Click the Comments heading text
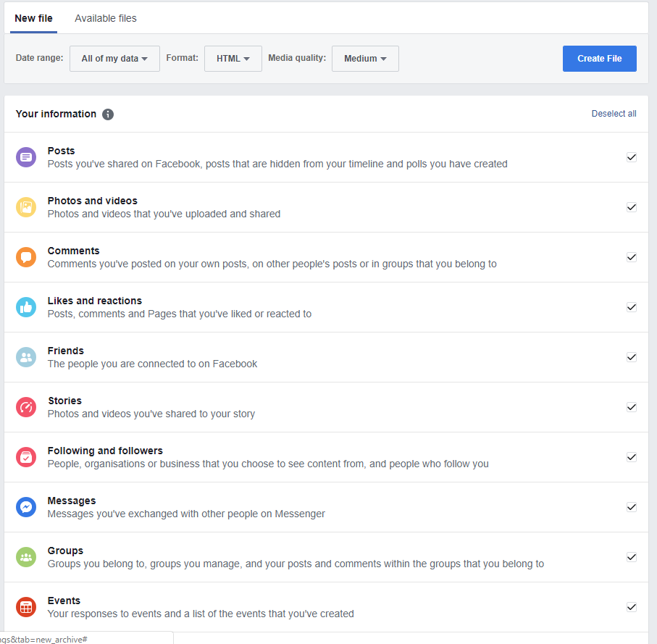 click(73, 251)
